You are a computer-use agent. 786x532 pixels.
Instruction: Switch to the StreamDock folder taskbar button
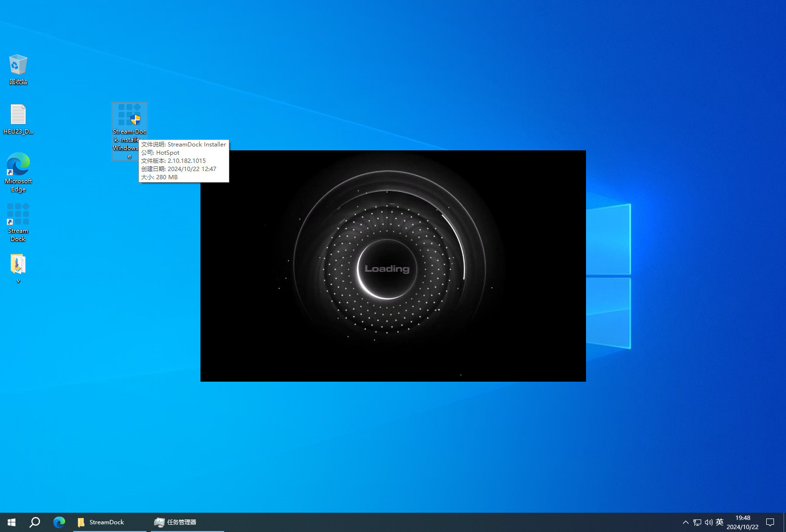click(110, 522)
